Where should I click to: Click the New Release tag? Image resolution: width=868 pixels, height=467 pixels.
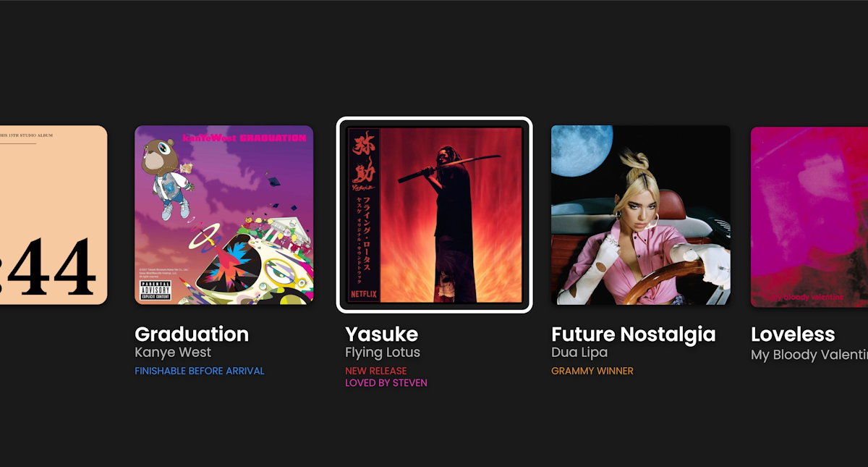coord(376,371)
